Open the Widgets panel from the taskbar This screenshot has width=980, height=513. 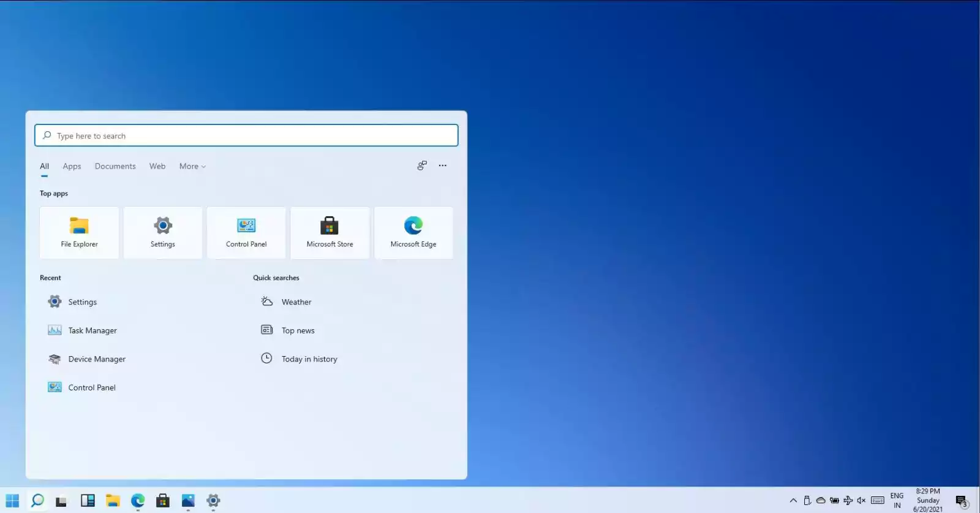tap(88, 501)
